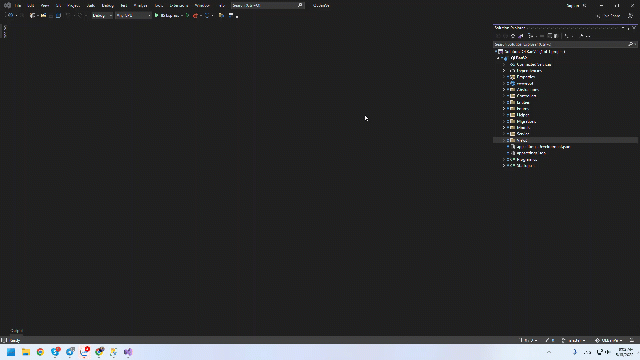640x360 pixels.
Task: Open the Edit menu
Action: (x=31, y=6)
